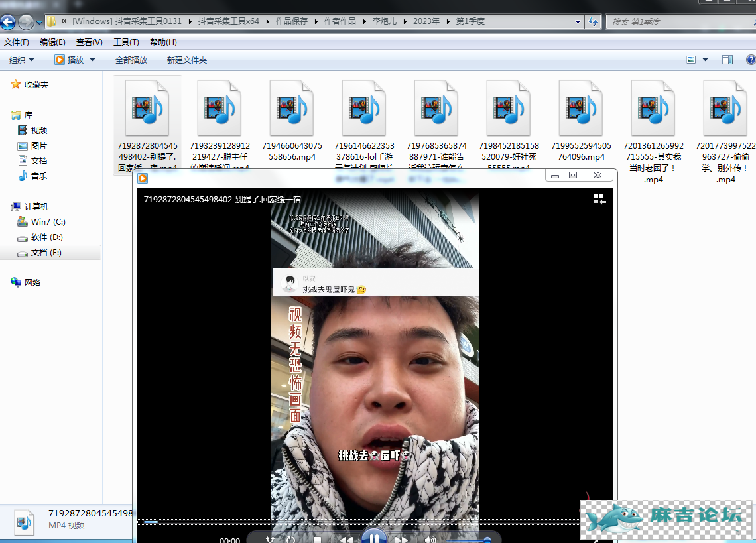Jump to the 作者作品 breadcrumb
Screen dimensions: 756x543
pos(340,21)
